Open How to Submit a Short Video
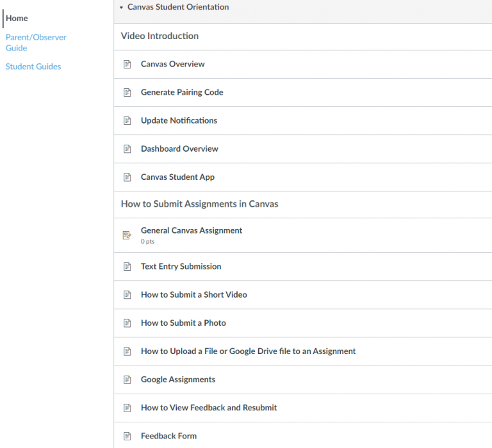The height and width of the screenshot is (448, 492). click(193, 295)
